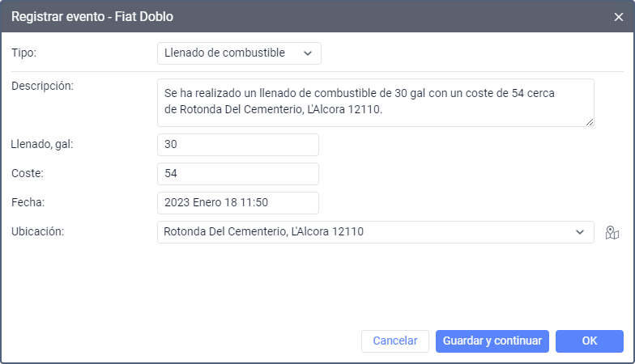The width and height of the screenshot is (635, 364).
Task: Click the 'Registrar evento - Fiat Doblo' title
Action: point(92,16)
